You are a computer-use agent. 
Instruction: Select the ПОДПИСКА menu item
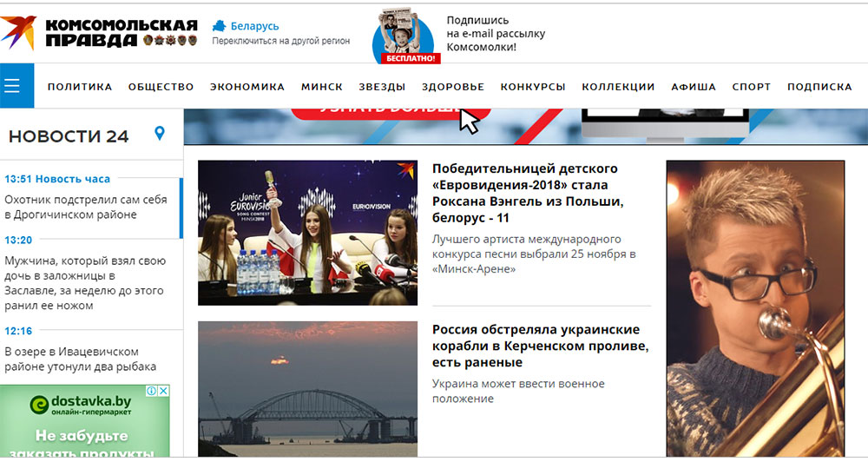click(x=819, y=87)
